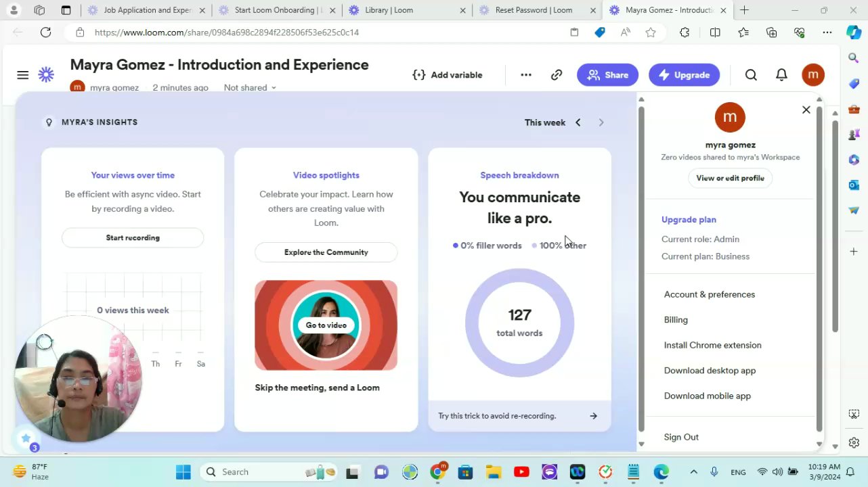
Task: Sign Out of Loom account
Action: (x=681, y=437)
